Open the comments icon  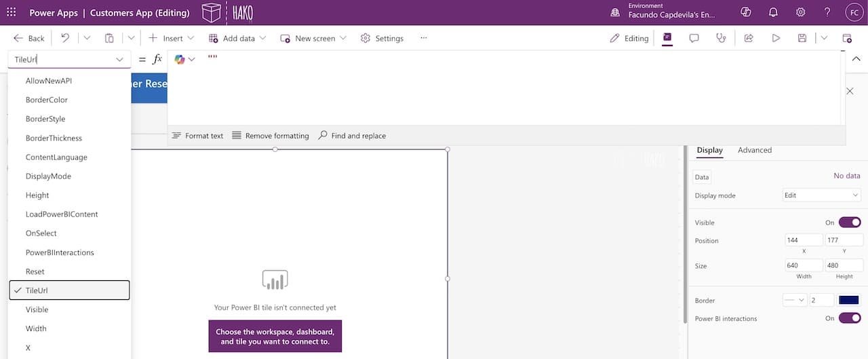[694, 38]
